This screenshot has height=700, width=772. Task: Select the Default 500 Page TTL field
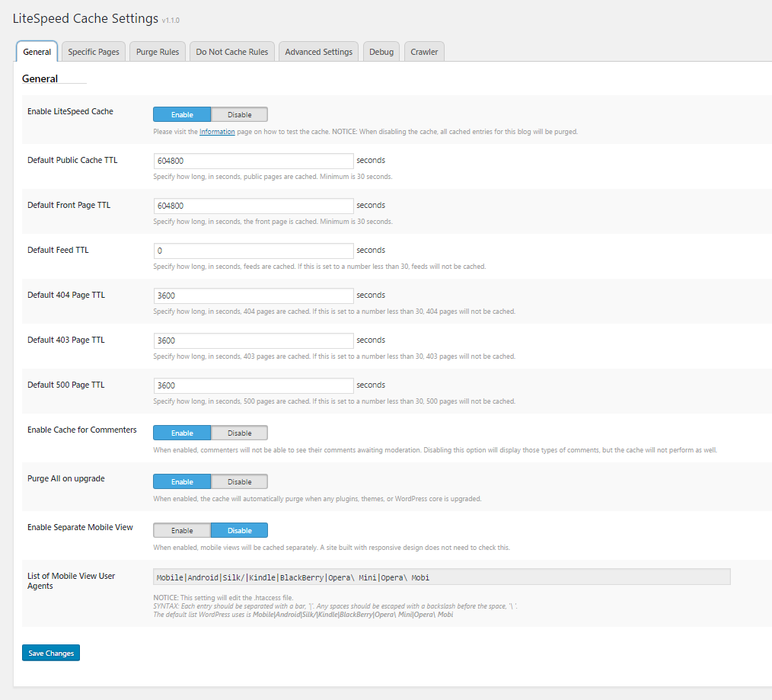[x=254, y=385]
